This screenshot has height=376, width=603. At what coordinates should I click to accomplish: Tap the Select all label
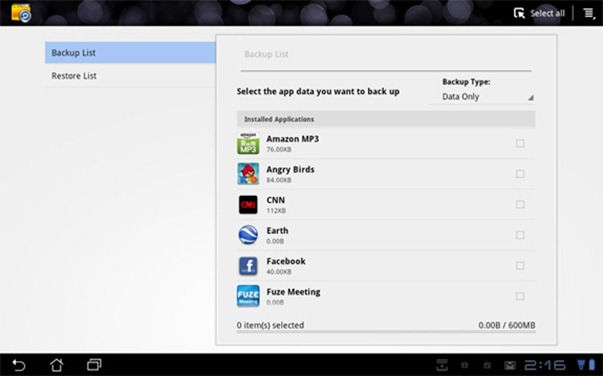[x=547, y=13]
